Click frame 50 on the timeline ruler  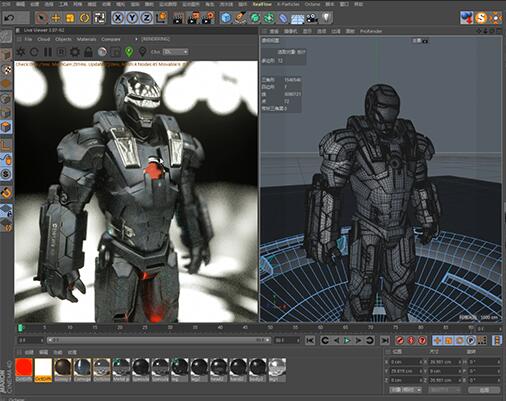270,328
